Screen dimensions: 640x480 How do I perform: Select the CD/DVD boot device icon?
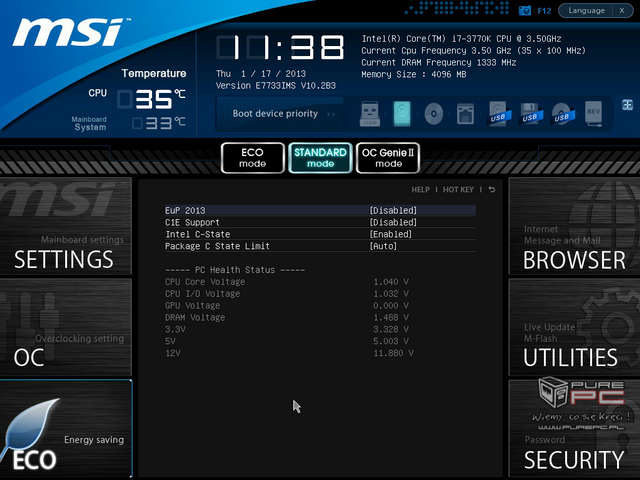433,113
